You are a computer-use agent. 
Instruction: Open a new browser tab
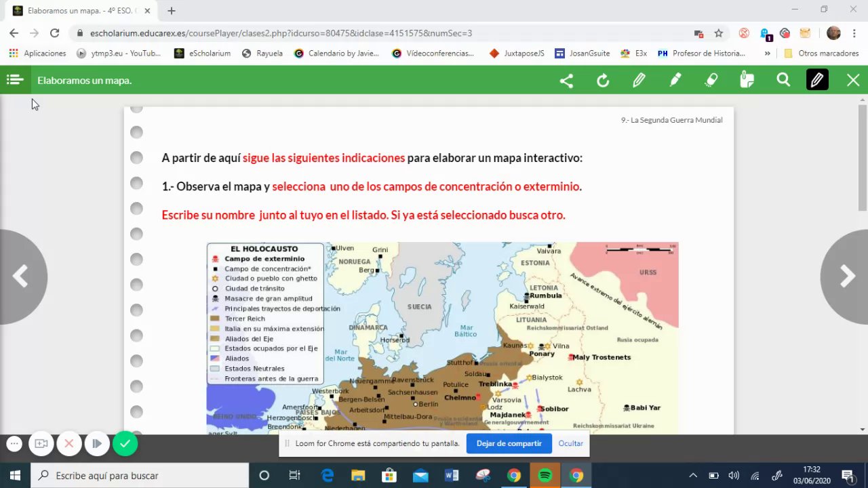tap(172, 11)
